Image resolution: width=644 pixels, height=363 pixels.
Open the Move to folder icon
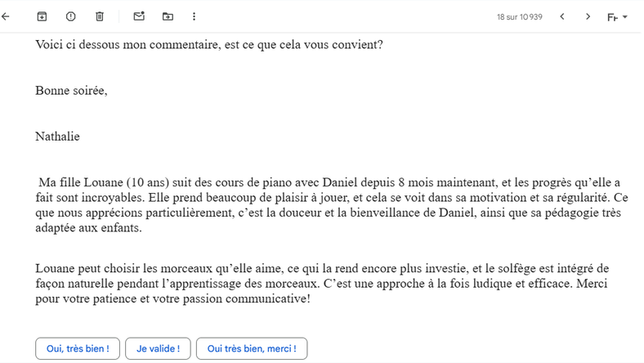[x=168, y=16]
